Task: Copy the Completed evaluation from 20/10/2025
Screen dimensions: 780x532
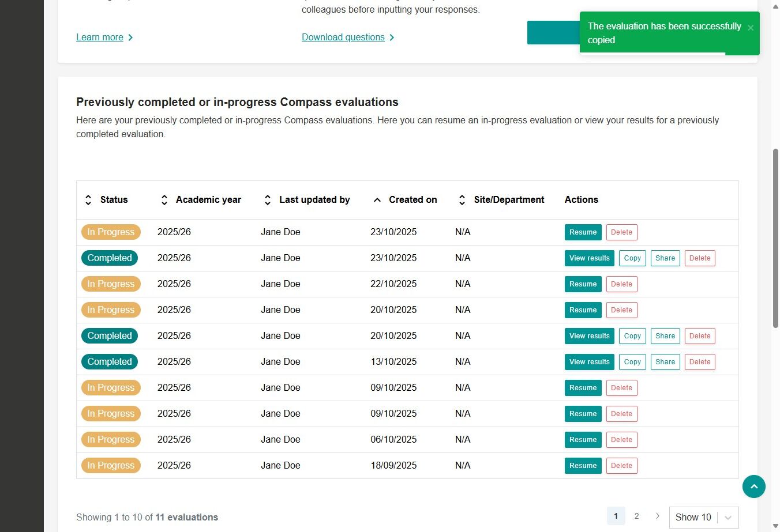Action: [632, 336]
